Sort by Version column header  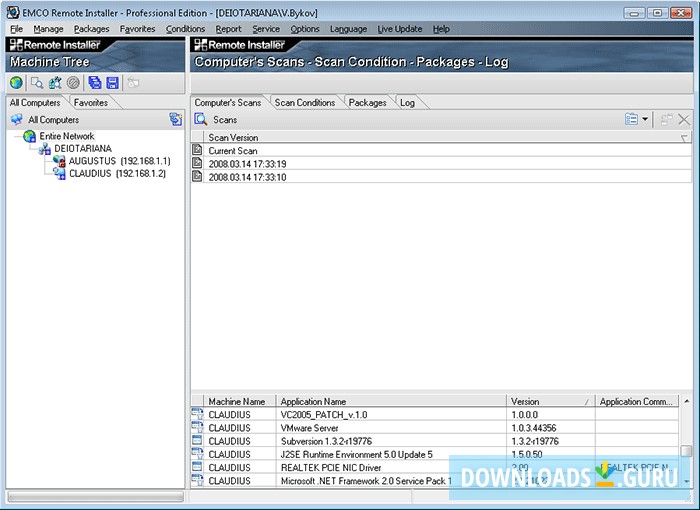[550, 401]
